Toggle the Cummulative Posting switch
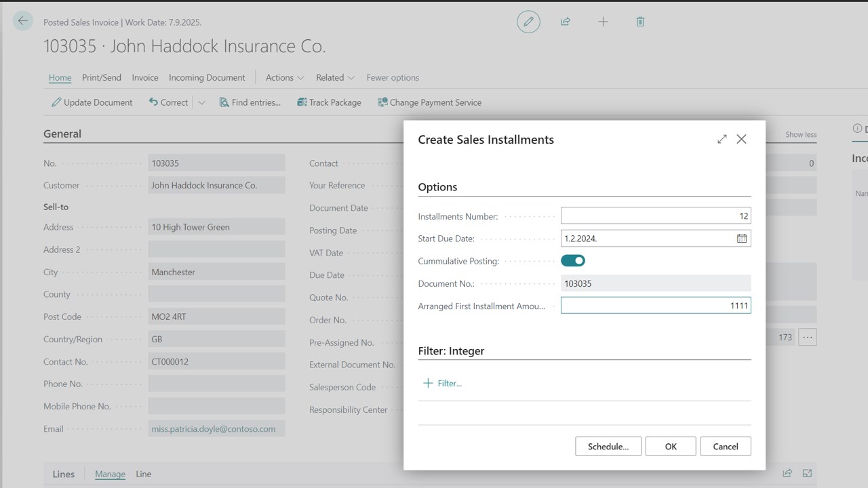The height and width of the screenshot is (488, 868). click(573, 261)
